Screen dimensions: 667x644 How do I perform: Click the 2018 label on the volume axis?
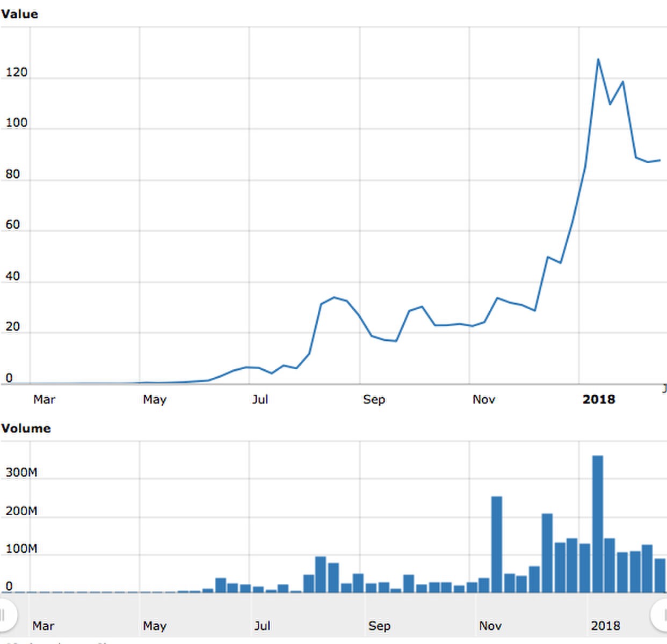tap(606, 626)
